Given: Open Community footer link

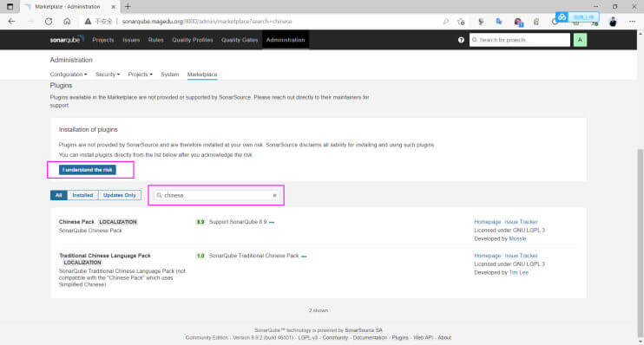Looking at the screenshot, I should tap(335, 337).
